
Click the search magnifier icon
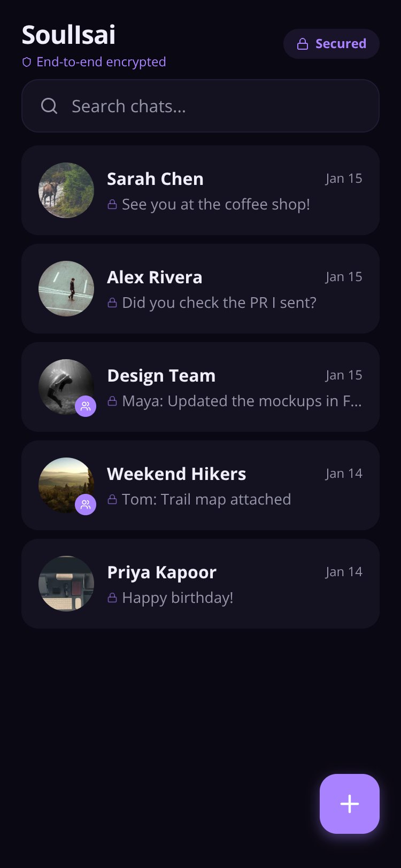tap(49, 106)
